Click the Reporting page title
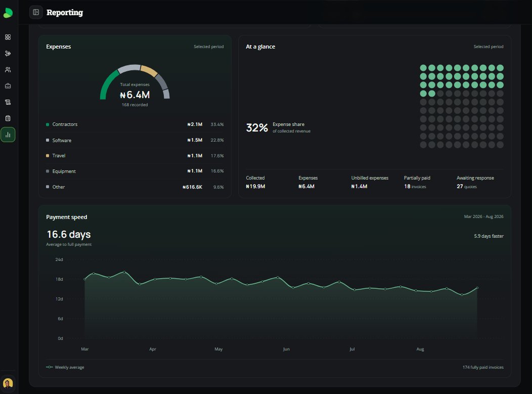The image size is (532, 394). click(x=64, y=12)
